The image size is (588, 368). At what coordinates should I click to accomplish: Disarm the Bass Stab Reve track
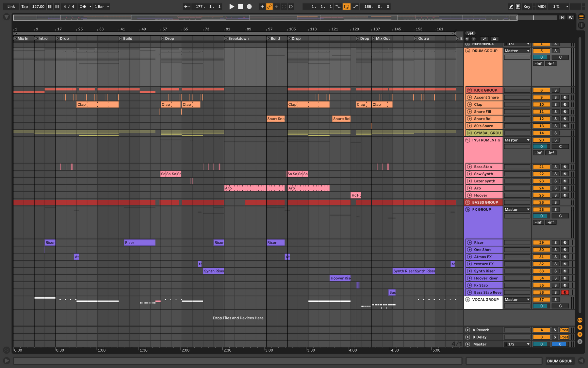coord(565,292)
